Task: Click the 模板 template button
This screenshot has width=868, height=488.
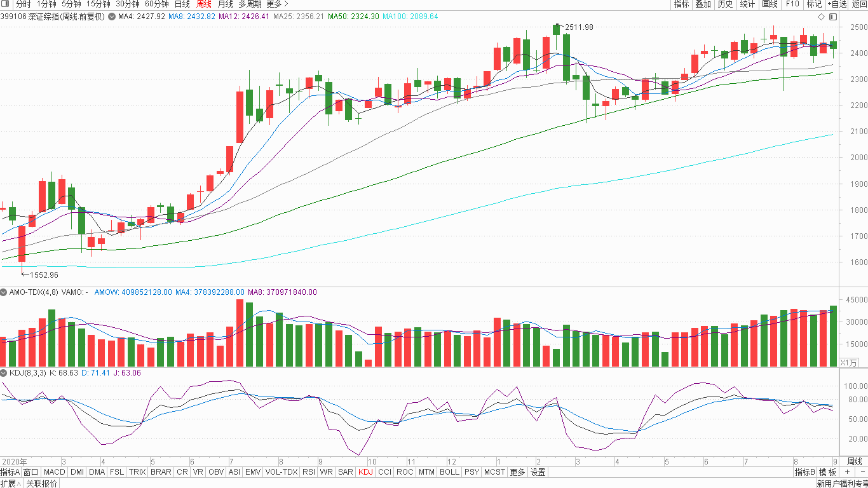Action: point(828,472)
